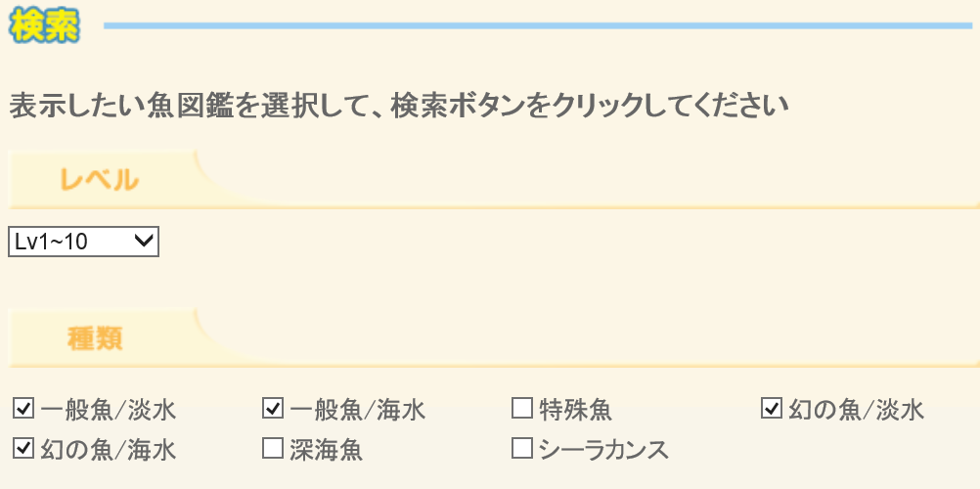Uncheck the 幻の魚/淡水 checkbox
This screenshot has width=980, height=489.
point(772,409)
